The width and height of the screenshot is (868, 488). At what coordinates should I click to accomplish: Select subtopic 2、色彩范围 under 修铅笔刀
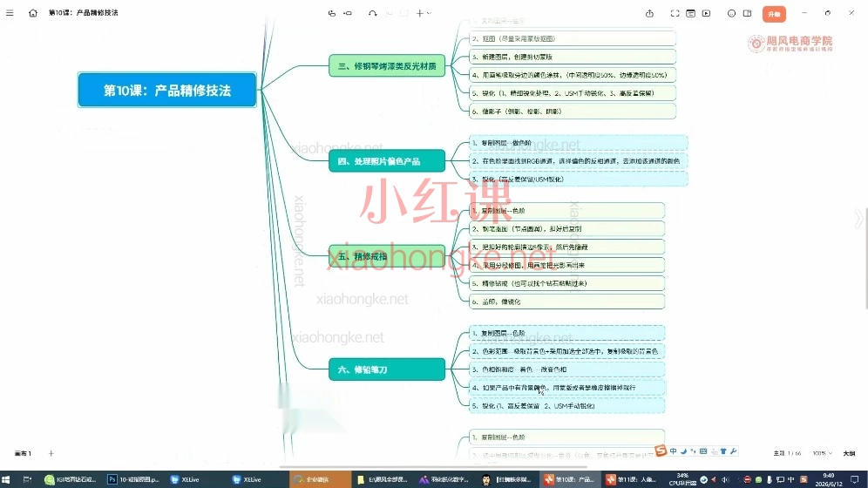(x=566, y=351)
